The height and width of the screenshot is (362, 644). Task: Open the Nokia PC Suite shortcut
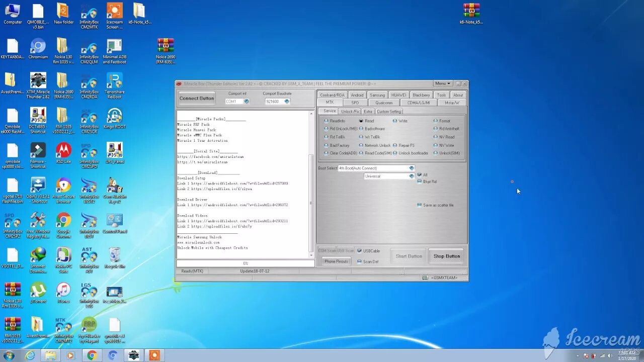(x=63, y=260)
